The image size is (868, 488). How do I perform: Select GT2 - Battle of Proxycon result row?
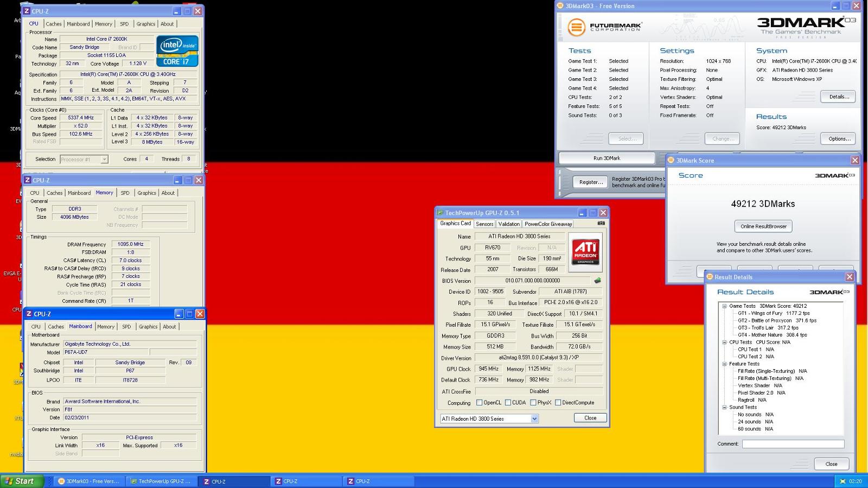point(777,320)
